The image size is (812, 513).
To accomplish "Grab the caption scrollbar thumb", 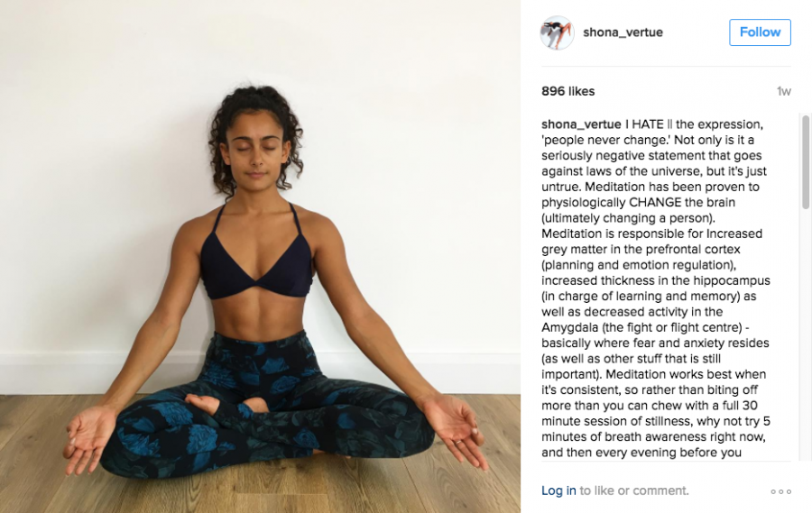I will (x=806, y=162).
